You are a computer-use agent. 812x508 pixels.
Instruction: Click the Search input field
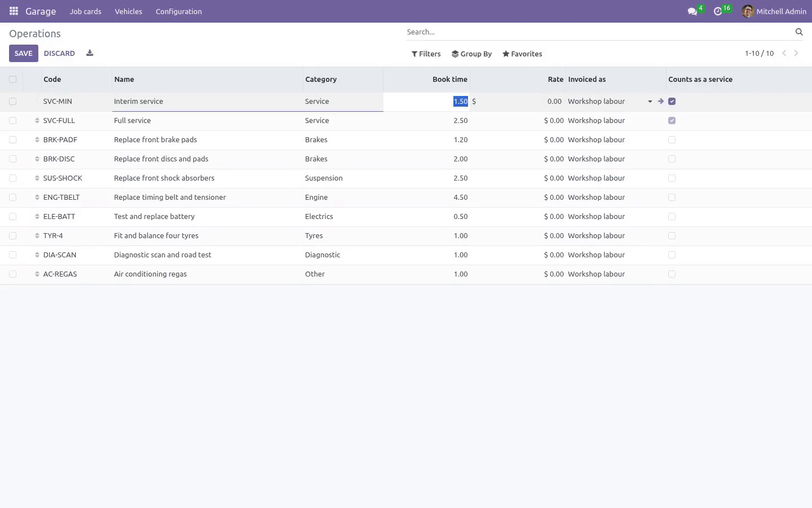[x=598, y=32]
